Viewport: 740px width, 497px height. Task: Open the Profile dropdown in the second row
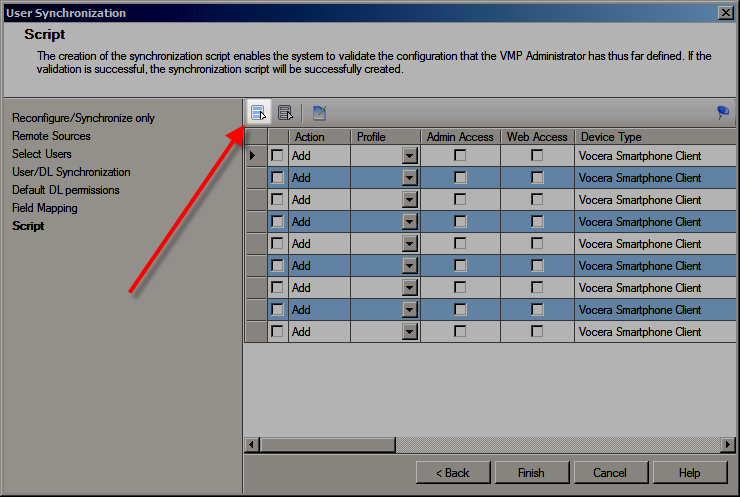(410, 178)
